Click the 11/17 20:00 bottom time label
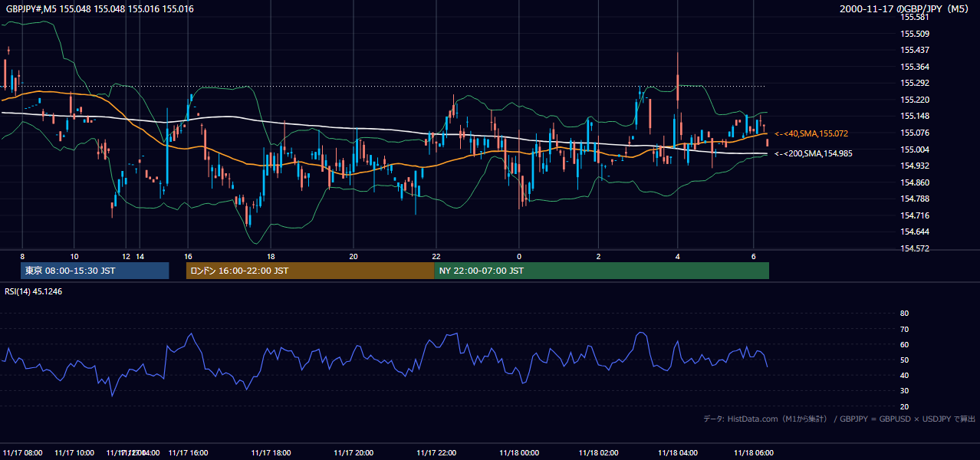 [354, 452]
